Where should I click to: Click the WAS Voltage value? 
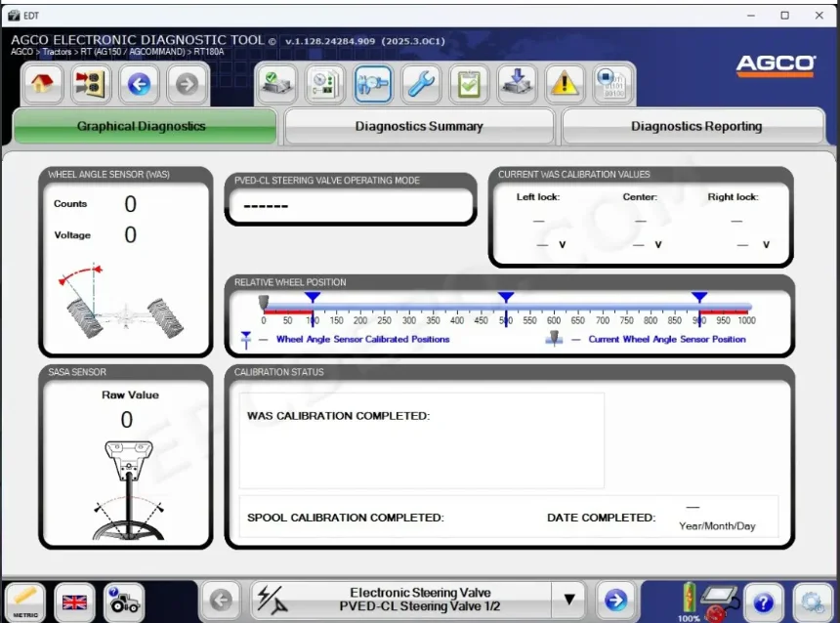click(130, 235)
